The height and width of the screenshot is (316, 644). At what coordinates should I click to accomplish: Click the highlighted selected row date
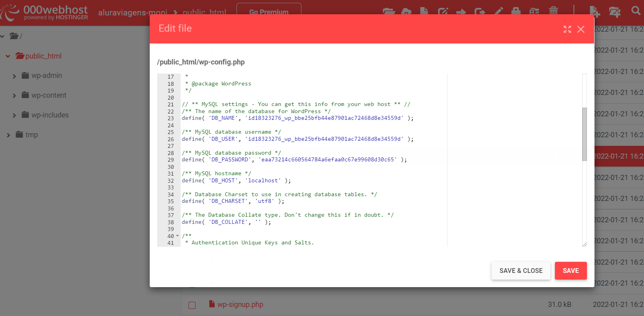[618, 156]
